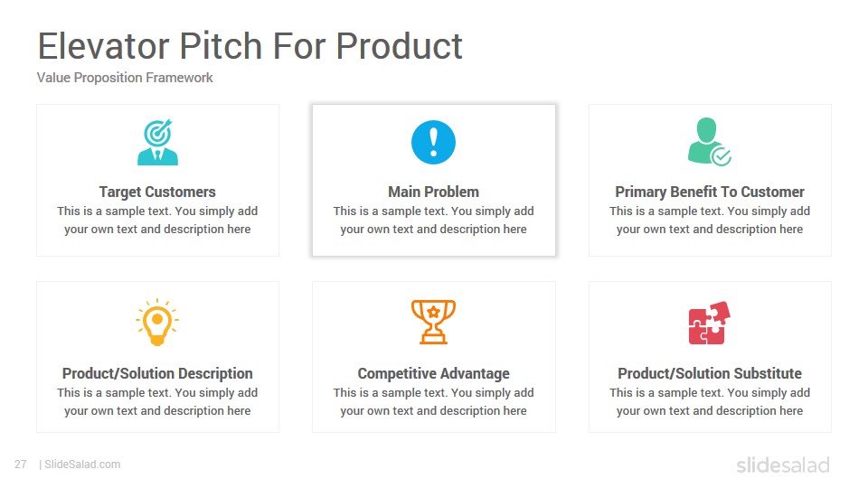Click the Main Problem heading

coord(433,192)
